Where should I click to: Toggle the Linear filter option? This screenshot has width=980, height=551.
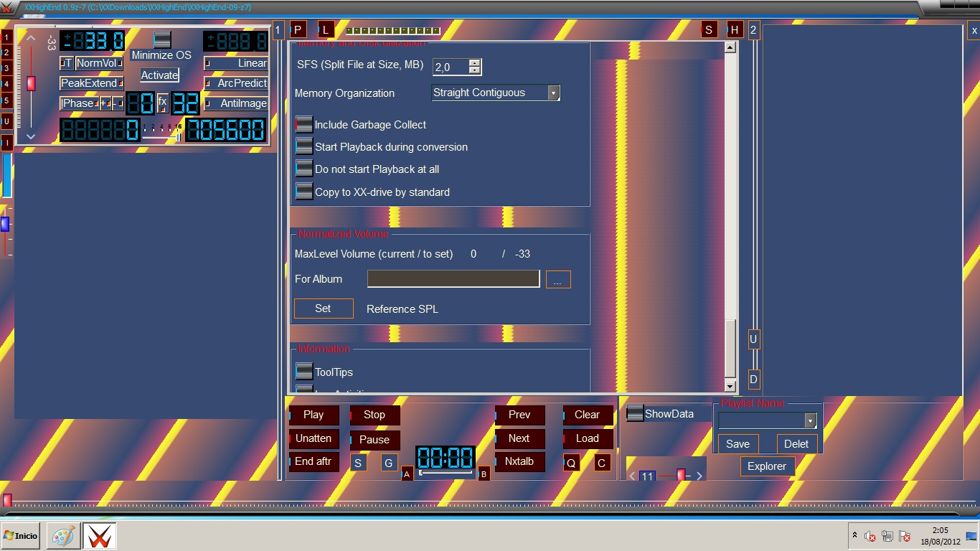click(236, 63)
